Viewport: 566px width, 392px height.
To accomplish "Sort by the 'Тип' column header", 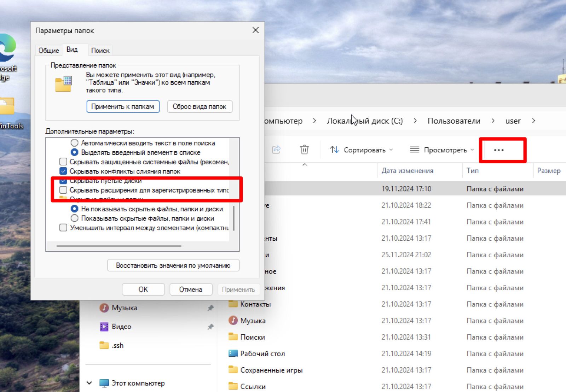I will click(x=473, y=171).
